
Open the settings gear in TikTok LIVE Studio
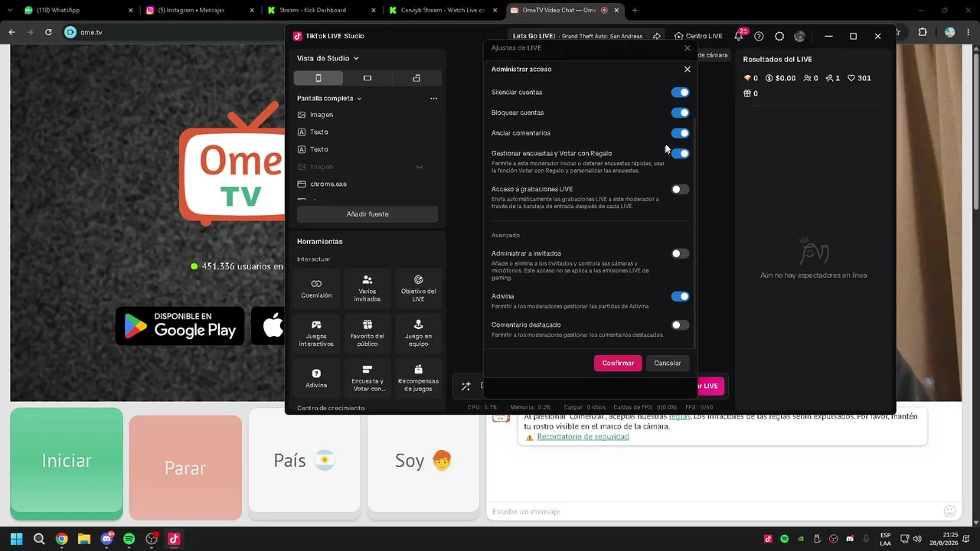click(779, 36)
